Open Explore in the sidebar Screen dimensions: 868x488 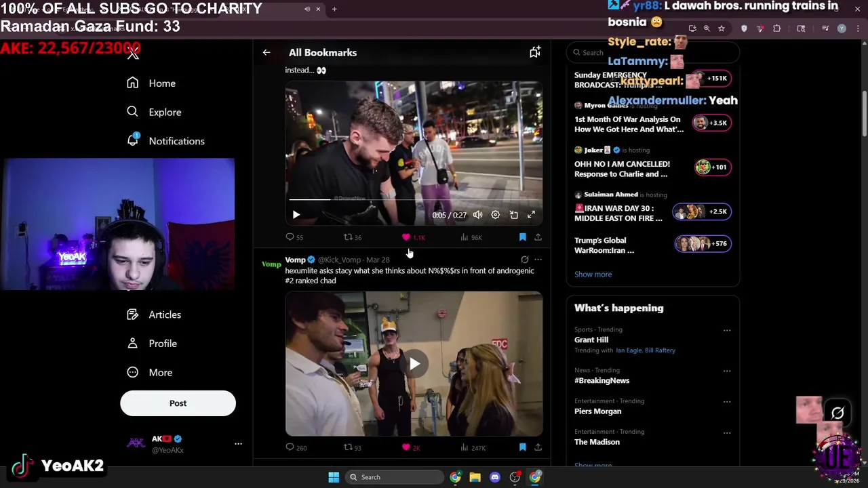(154, 113)
